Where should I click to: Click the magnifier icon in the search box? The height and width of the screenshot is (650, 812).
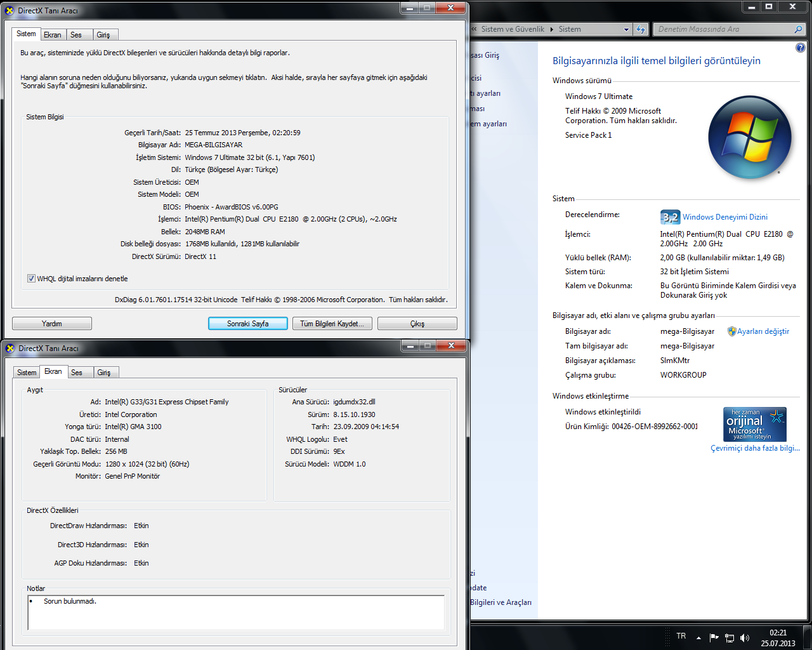coord(798,29)
